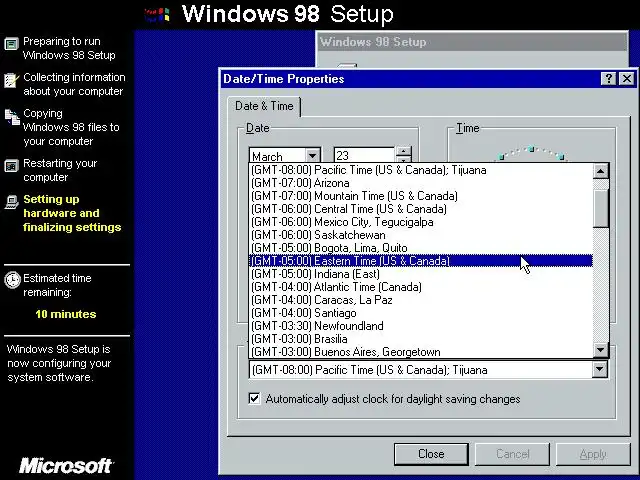Select (GMT-06:00) Central Time (US & Canada)
The height and width of the screenshot is (480, 640).
[420, 209]
